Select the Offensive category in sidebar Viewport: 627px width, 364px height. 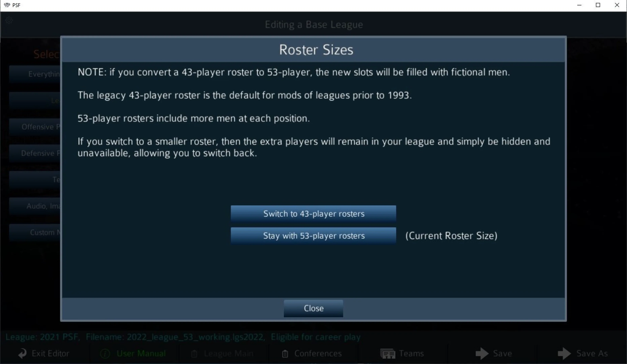tap(35, 127)
